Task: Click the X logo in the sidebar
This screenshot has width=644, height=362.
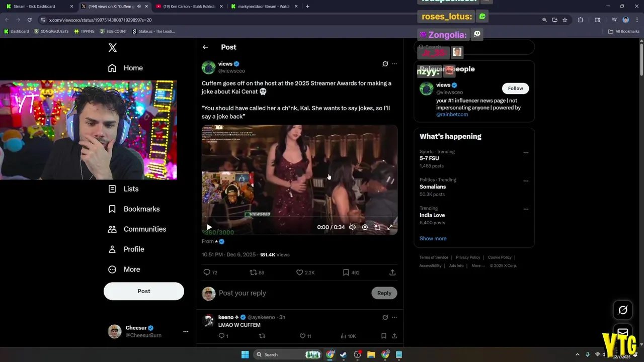Action: 113,48
